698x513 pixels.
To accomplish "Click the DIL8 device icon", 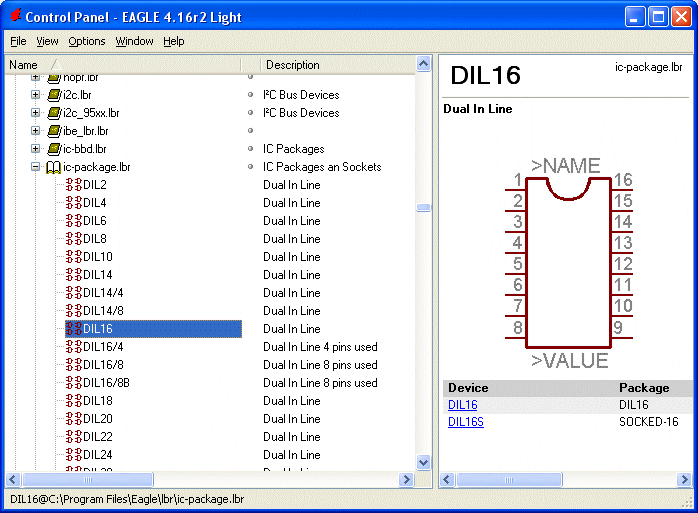I will (74, 239).
